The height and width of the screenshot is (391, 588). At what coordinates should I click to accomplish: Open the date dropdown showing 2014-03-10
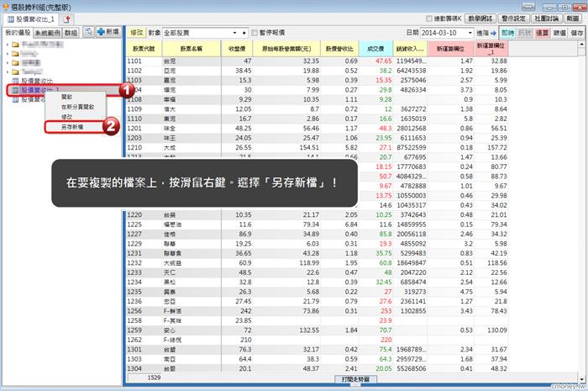point(470,33)
